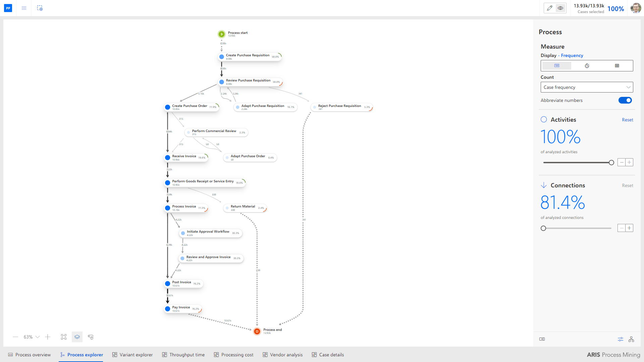Click Reset next to Connections

(x=627, y=185)
